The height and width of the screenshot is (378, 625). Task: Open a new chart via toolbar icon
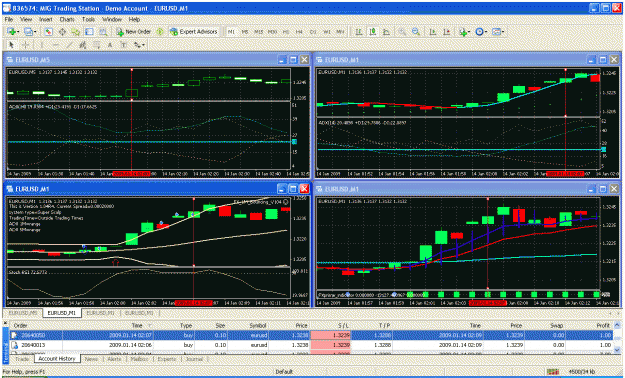tap(11, 32)
